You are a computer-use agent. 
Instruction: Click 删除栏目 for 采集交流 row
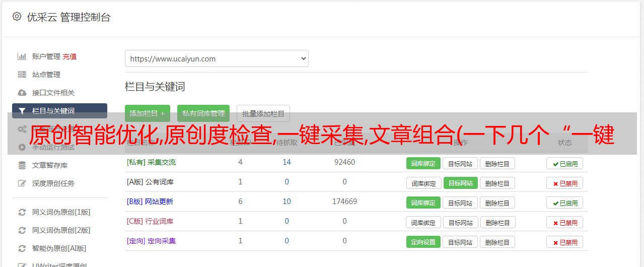tap(497, 163)
